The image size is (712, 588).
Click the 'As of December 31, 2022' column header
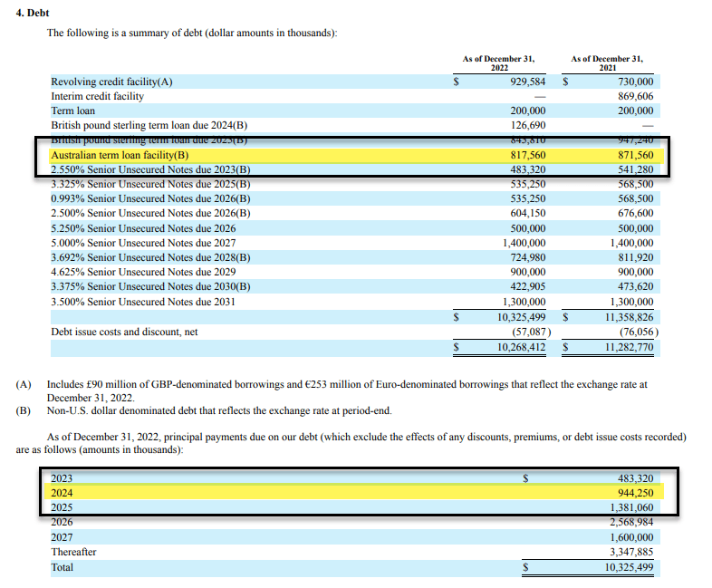[x=498, y=63]
